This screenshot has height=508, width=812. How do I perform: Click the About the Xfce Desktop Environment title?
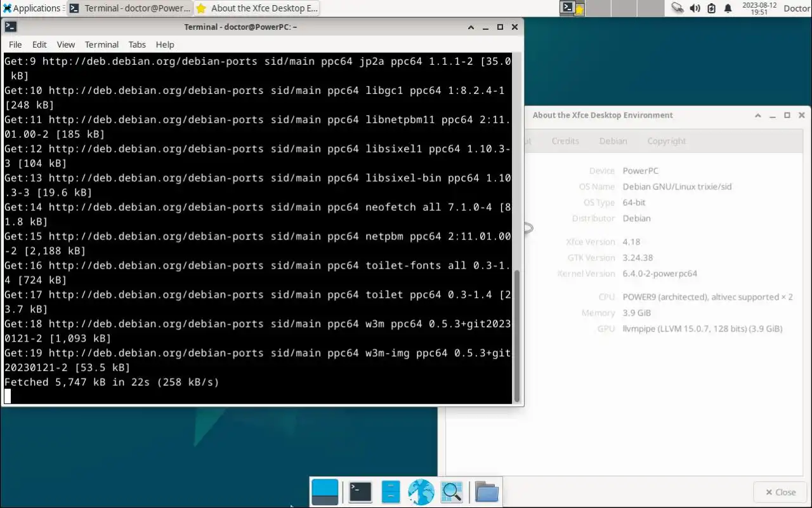pyautogui.click(x=603, y=115)
